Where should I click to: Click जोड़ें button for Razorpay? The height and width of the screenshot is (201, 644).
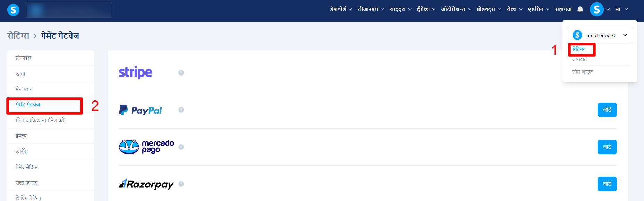[607, 184]
